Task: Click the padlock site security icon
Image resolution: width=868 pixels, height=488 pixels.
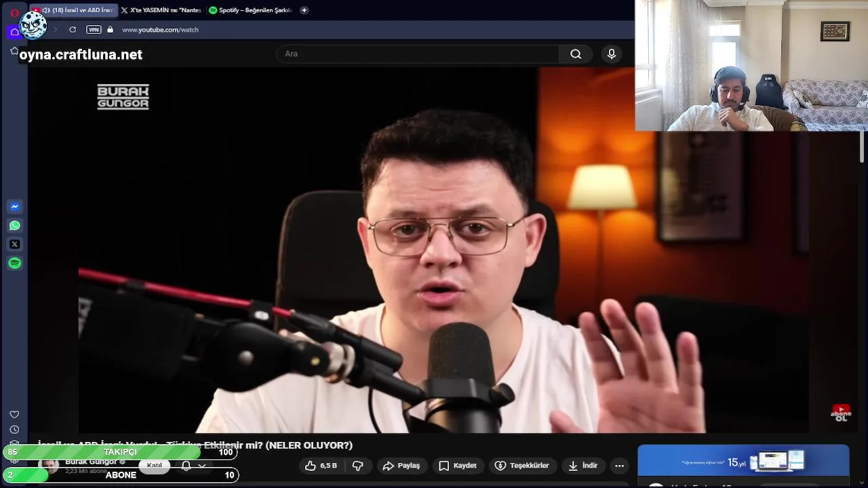Action: [110, 30]
